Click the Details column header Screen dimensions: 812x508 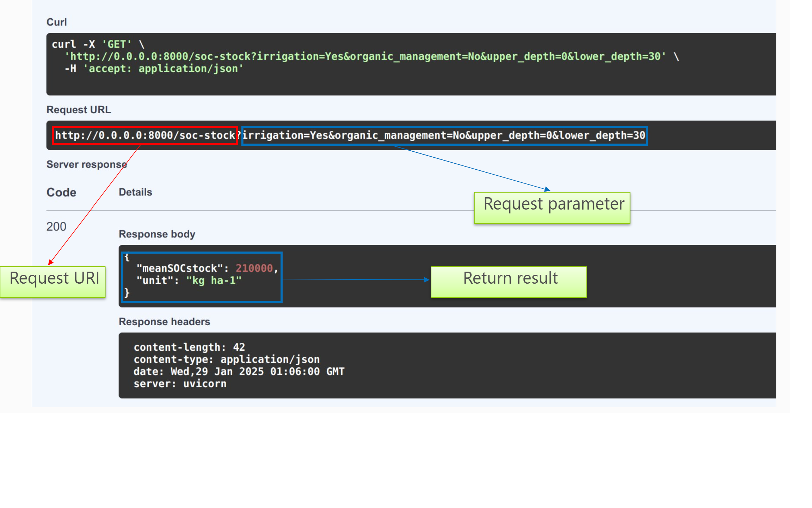135,192
